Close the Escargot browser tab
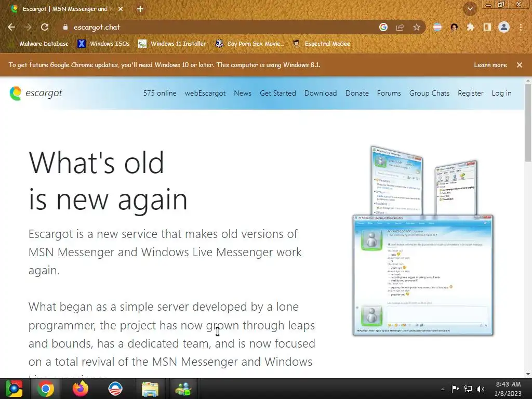The image size is (532, 399). (121, 9)
